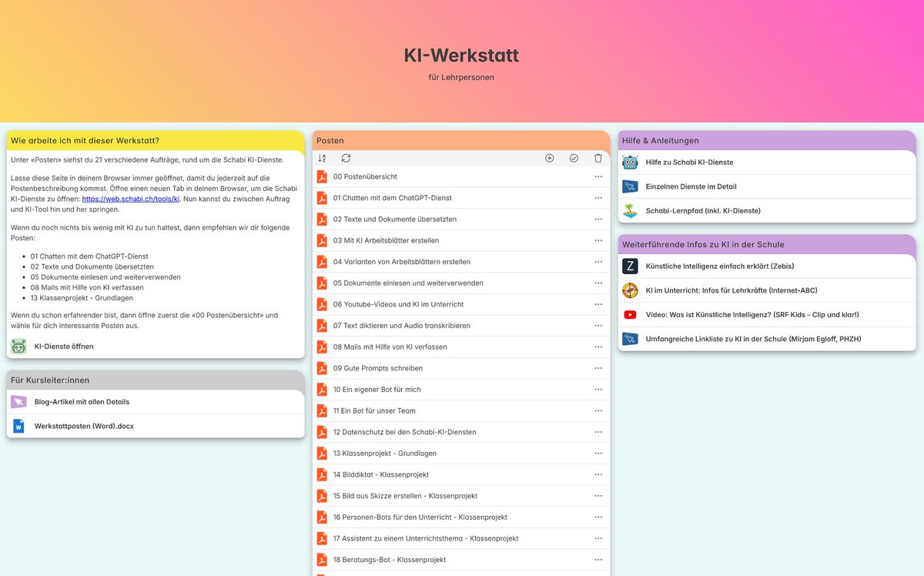This screenshot has height=576, width=924.
Task: Click the Für Kursleiter:innen panel header
Action: [156, 380]
